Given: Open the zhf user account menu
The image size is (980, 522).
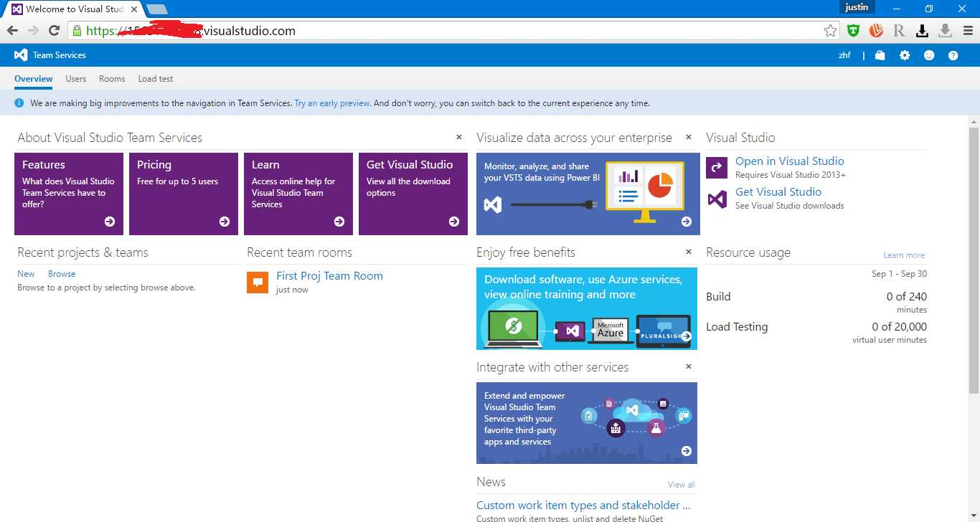Looking at the screenshot, I should [845, 55].
